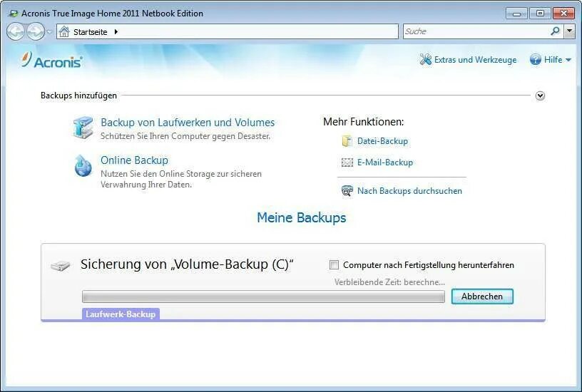Close the Acronis True Image window
This screenshot has height=392, width=582.
[563, 14]
